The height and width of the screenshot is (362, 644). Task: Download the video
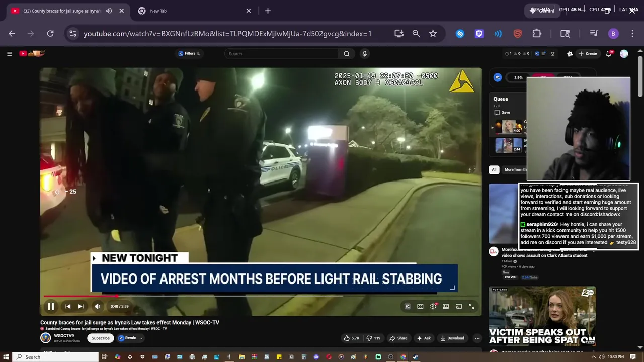[x=452, y=338]
